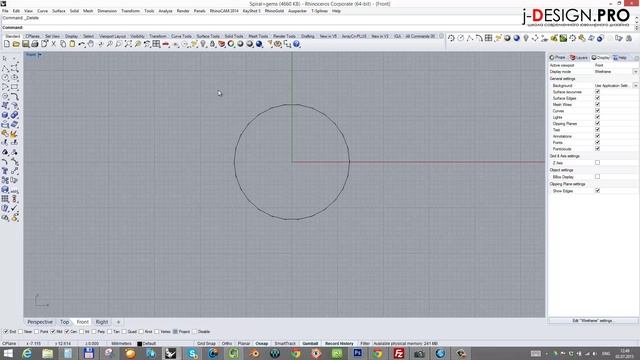Select the Rectangle tool in left sidebar

pyautogui.click(x=14, y=87)
